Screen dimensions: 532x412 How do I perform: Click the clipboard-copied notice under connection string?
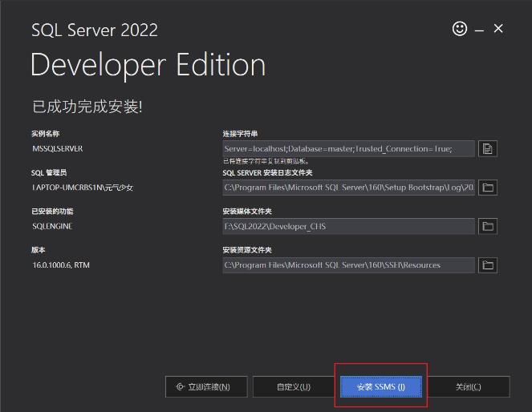(x=266, y=161)
